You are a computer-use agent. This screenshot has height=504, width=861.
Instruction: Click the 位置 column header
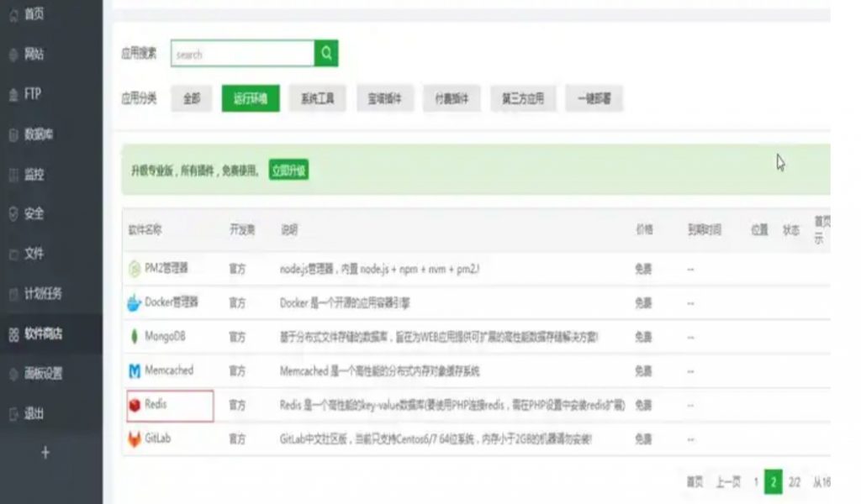(759, 230)
